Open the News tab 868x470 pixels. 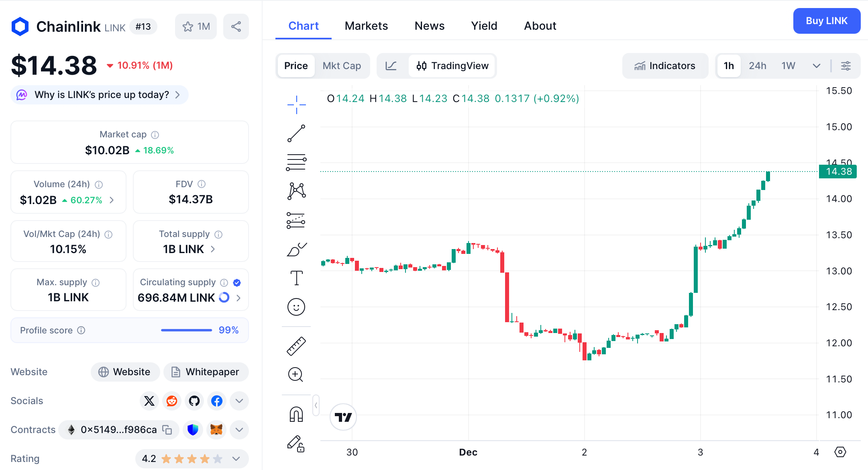[429, 26]
